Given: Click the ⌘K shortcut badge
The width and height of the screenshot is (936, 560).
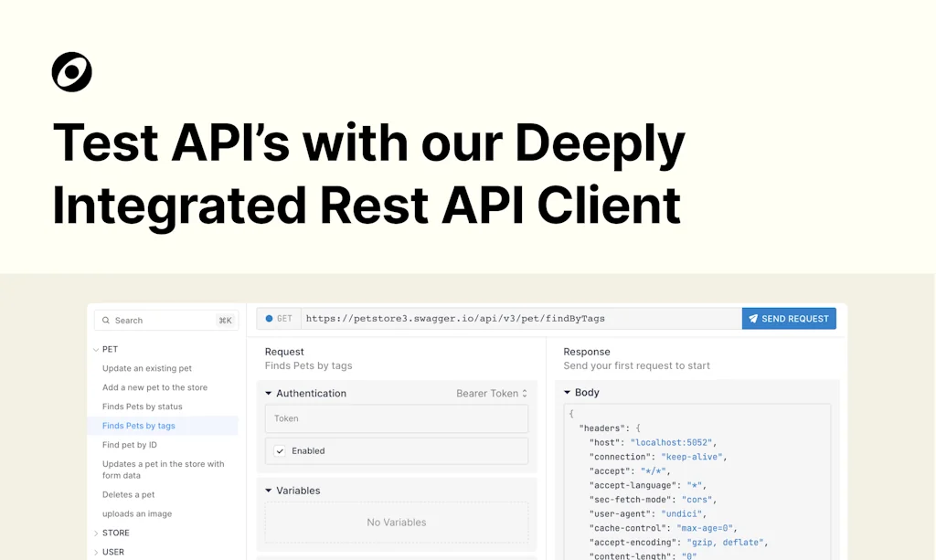Looking at the screenshot, I should [x=225, y=321].
